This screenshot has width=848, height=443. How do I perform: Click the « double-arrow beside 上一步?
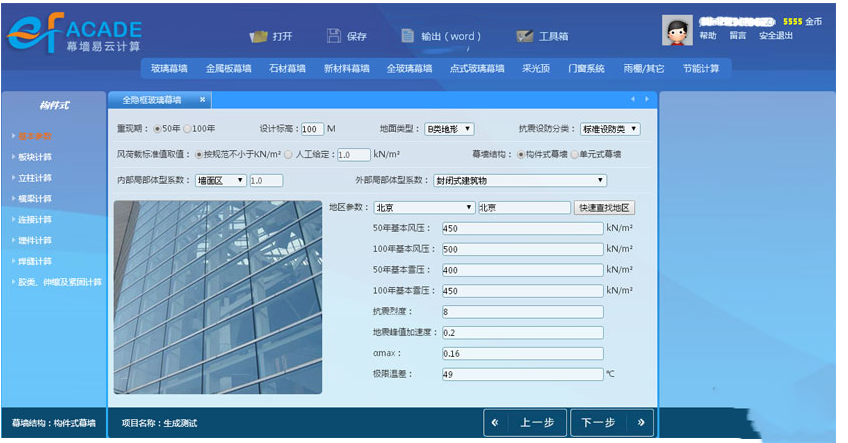tap(495, 422)
